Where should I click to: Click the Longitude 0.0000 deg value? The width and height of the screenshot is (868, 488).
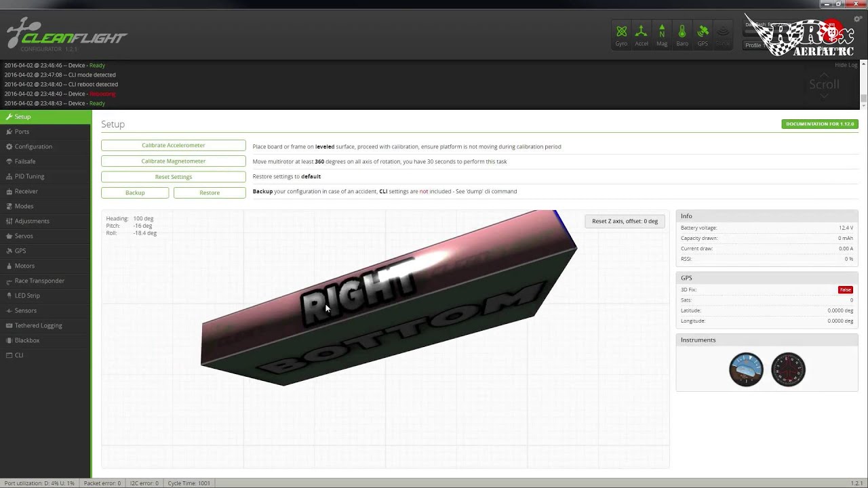[840, 321]
